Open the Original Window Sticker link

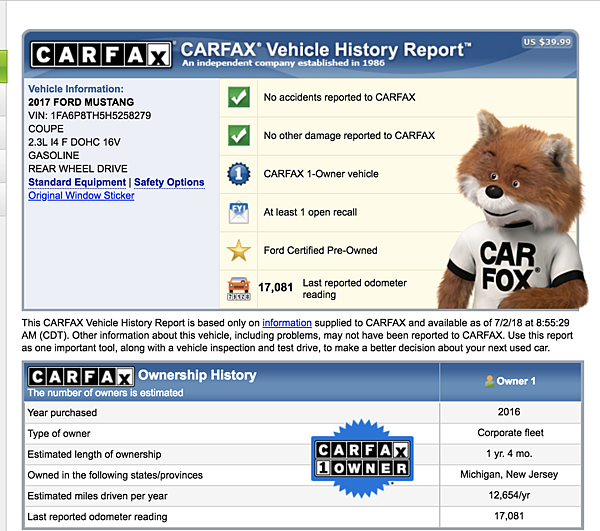81,195
